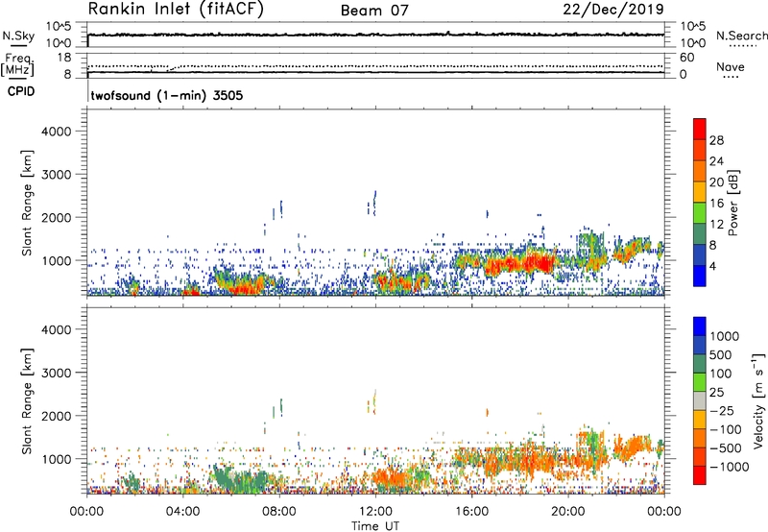Image resolution: width=768 pixels, height=532 pixels.
Task: Click the red bottom of the velocity colorbar
Action: click(x=700, y=475)
